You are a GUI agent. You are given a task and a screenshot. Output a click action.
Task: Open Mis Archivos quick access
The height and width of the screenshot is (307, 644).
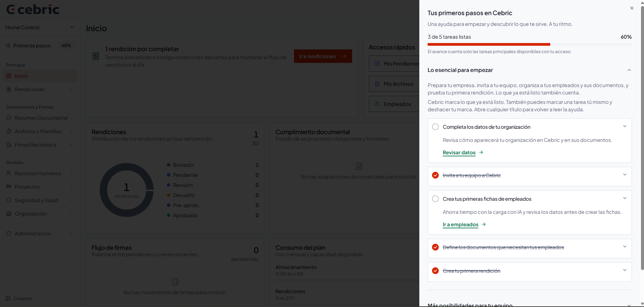coord(394,84)
